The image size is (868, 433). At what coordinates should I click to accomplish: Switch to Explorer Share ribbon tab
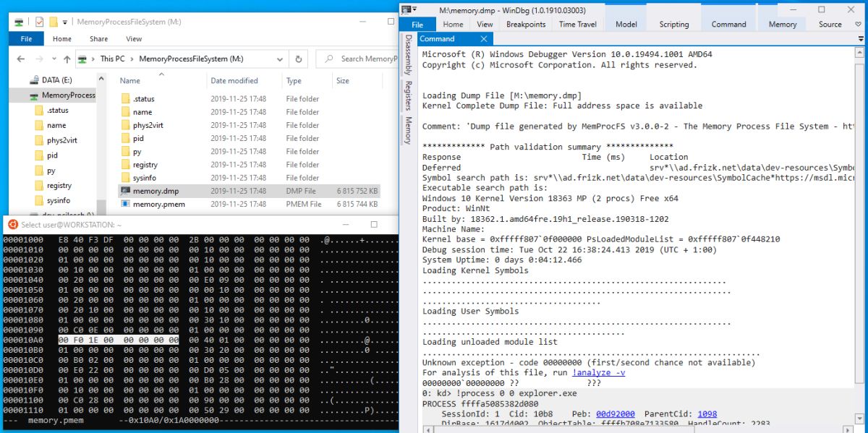click(99, 39)
